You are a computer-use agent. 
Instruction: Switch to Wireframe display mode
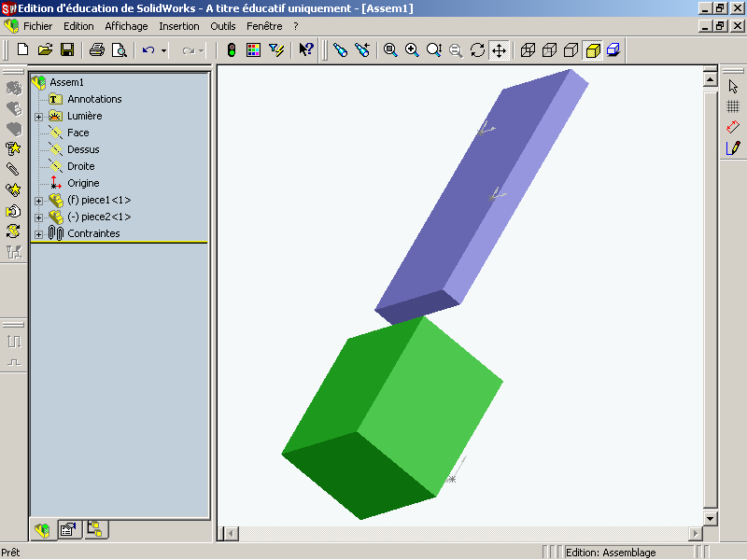tap(528, 49)
